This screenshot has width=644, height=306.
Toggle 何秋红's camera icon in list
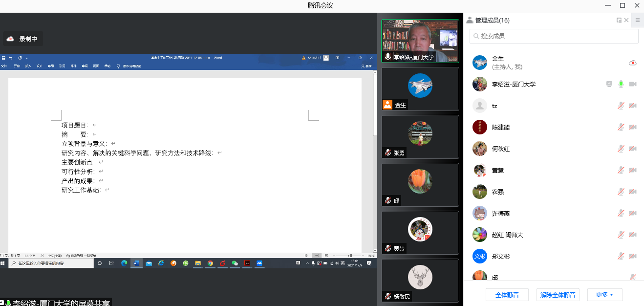pyautogui.click(x=632, y=149)
